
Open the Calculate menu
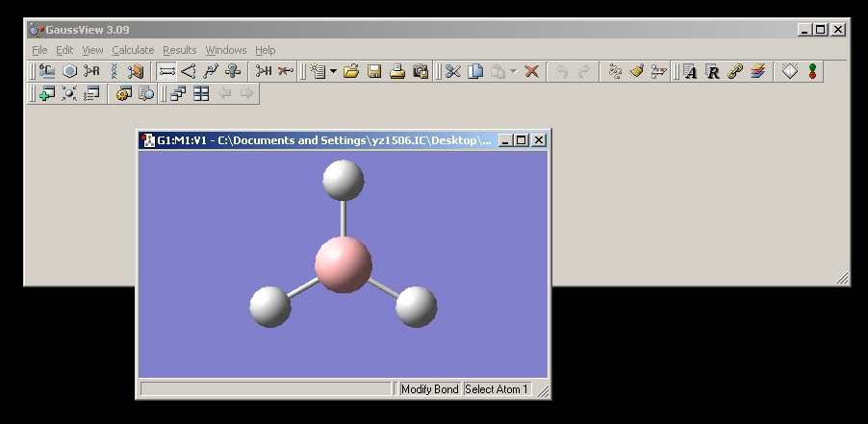[x=133, y=50]
